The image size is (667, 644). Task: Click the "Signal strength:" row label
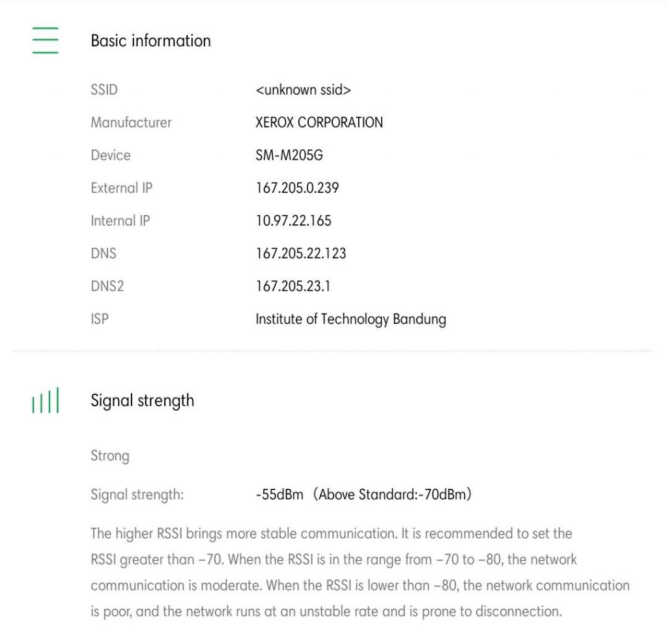click(137, 495)
